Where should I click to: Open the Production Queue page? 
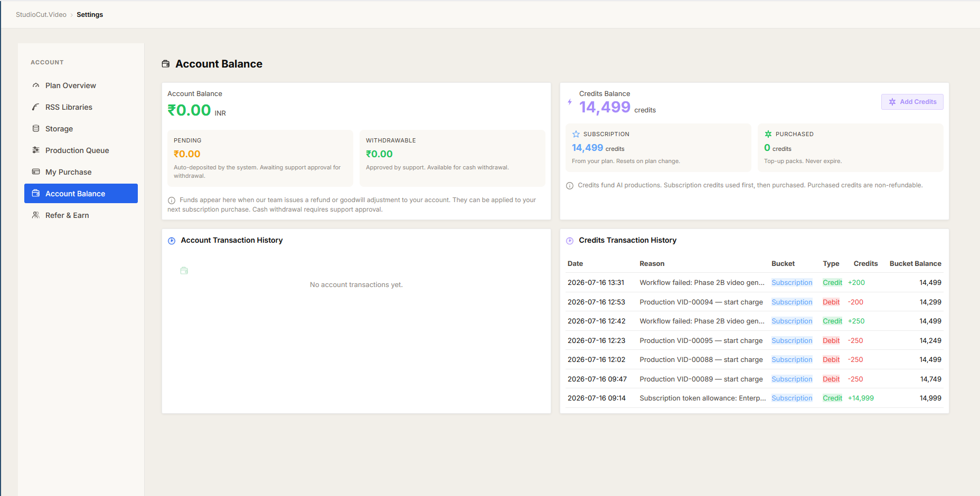(x=81, y=150)
